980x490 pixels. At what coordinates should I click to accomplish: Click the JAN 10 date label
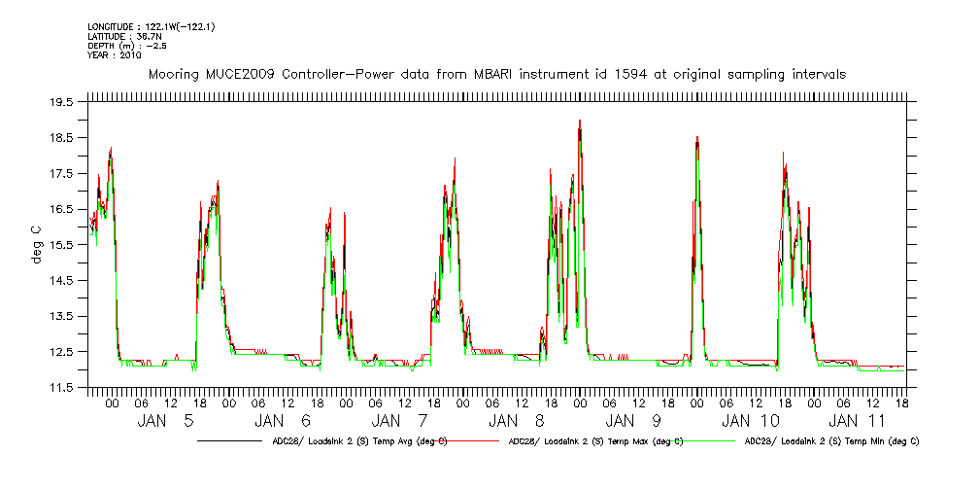point(751,421)
